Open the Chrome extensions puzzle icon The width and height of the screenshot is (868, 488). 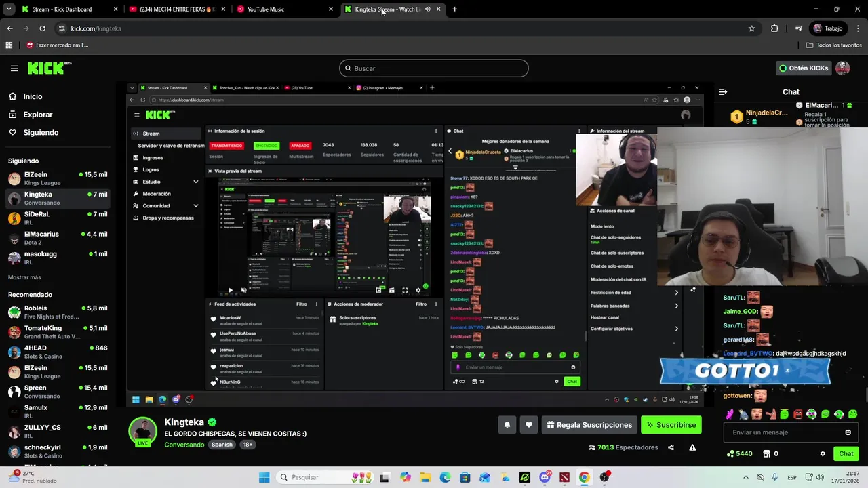click(x=774, y=28)
